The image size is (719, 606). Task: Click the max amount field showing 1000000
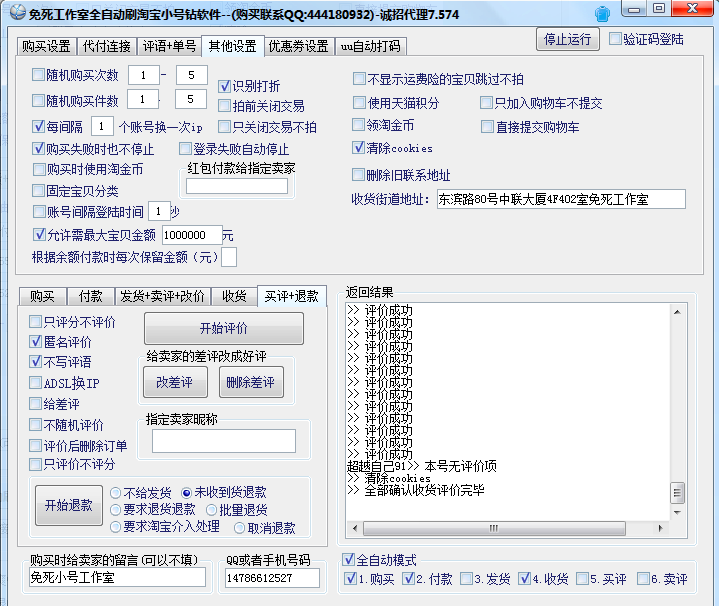192,235
